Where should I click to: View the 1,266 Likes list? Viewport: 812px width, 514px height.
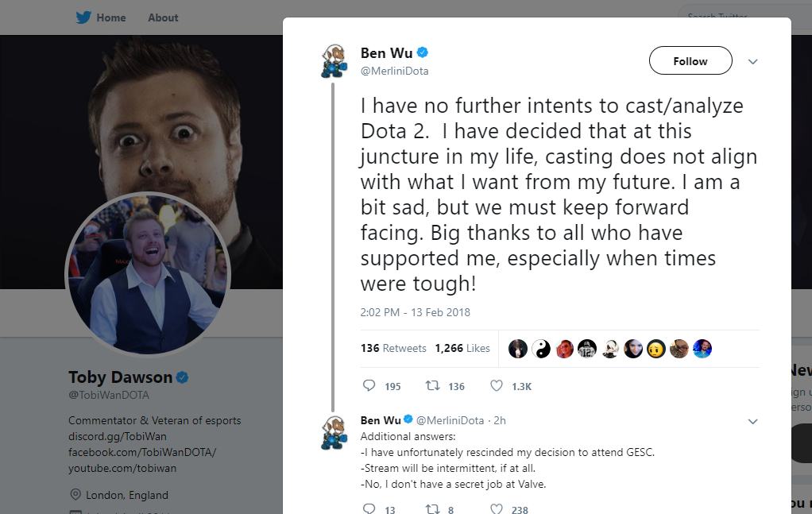point(462,348)
